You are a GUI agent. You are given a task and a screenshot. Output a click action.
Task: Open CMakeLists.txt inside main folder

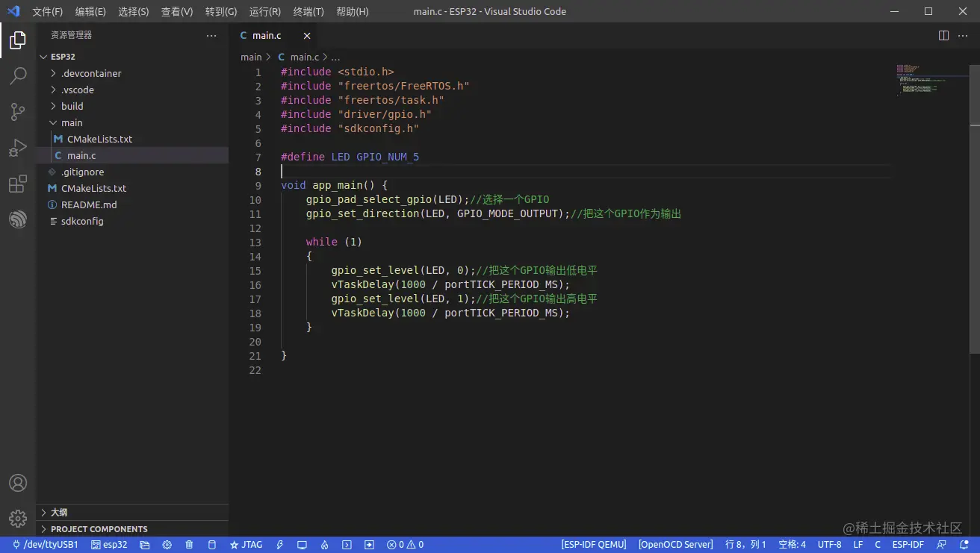[x=132, y=139]
